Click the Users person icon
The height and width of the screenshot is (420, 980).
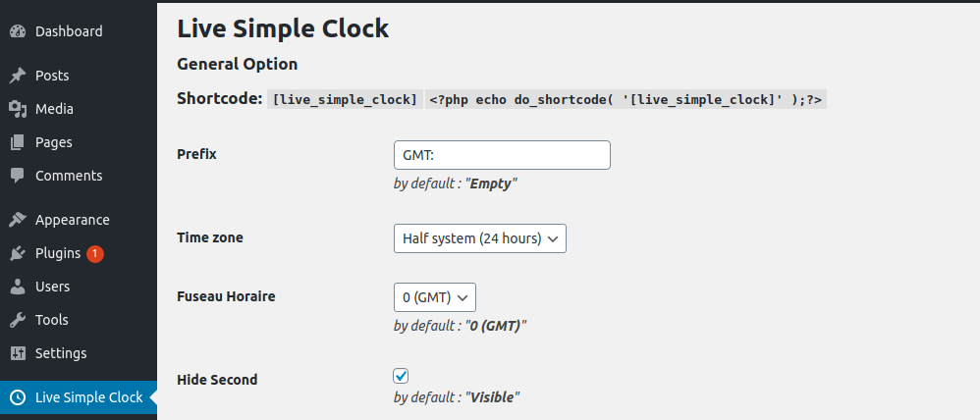18,287
